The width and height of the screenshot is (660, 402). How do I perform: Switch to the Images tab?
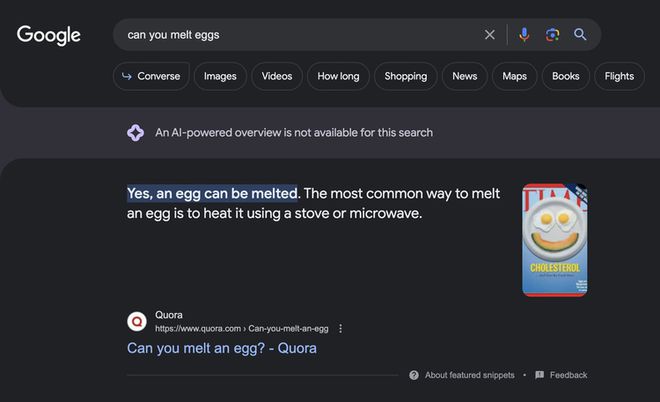point(220,76)
